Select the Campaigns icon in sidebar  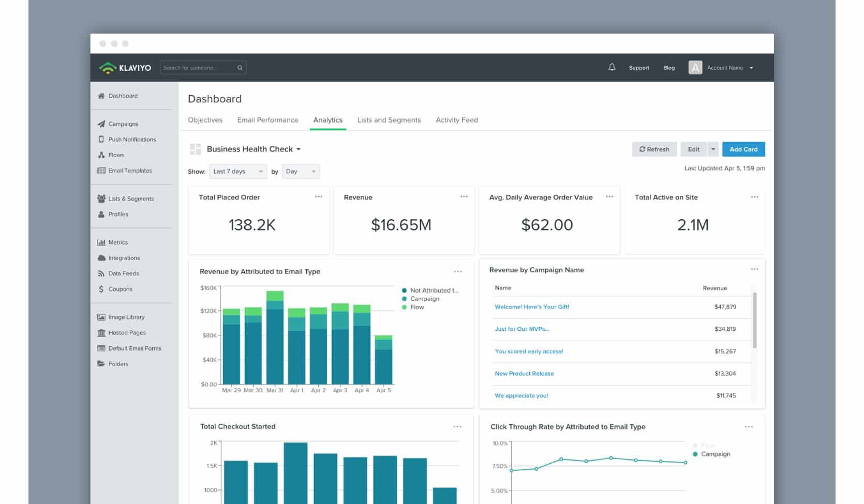click(101, 124)
